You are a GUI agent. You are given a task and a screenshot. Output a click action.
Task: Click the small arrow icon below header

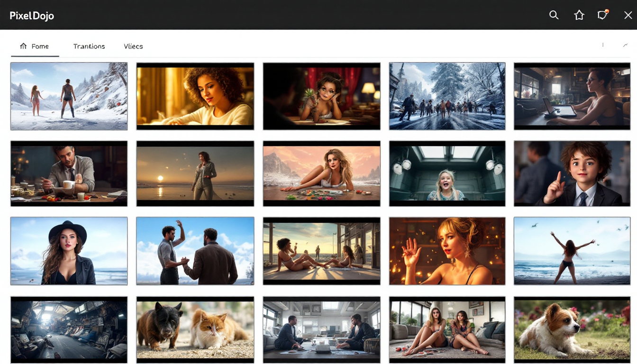click(625, 45)
